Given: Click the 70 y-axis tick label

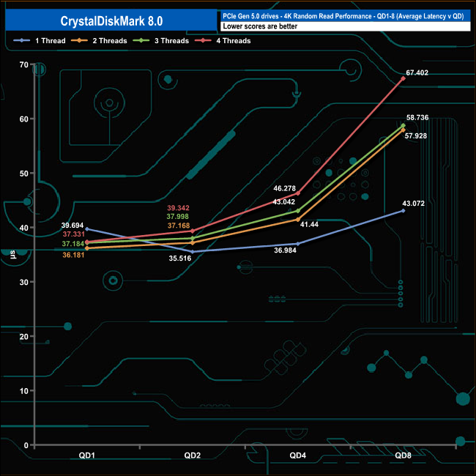Looking at the screenshot, I should pyautogui.click(x=23, y=64).
